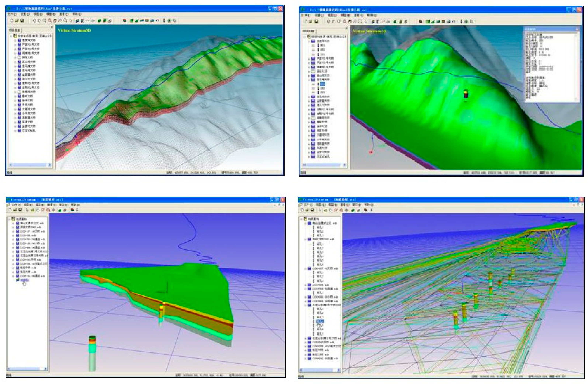Click the Save disk icon in the ridge terrain window

22,20
